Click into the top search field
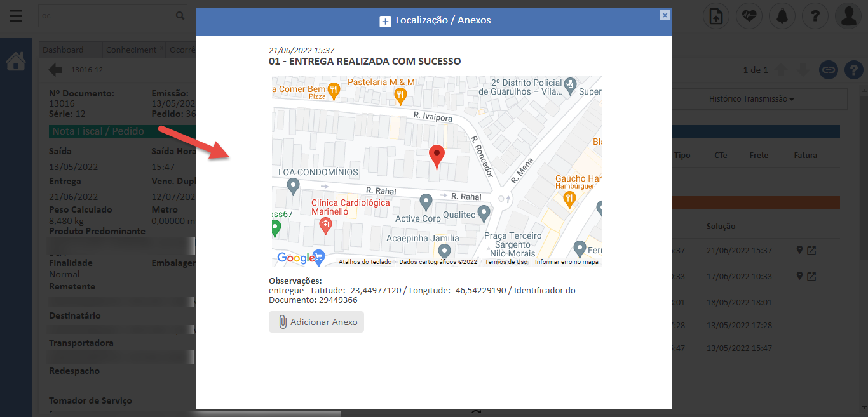 click(x=105, y=16)
